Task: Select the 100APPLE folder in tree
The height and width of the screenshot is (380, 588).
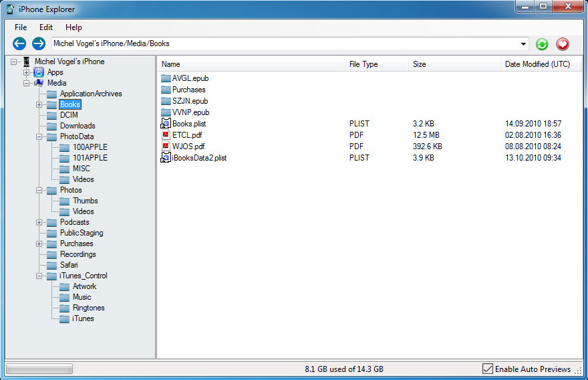Action: 90,147
